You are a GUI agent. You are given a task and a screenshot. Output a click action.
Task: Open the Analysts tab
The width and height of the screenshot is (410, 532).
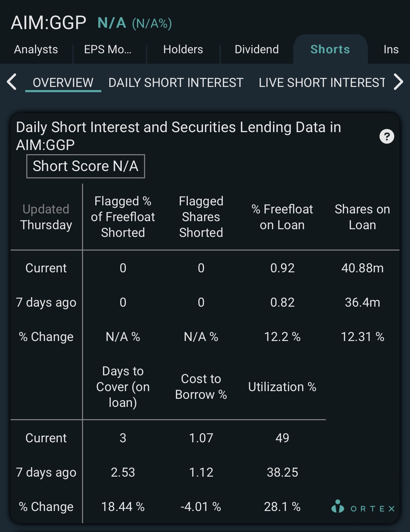[x=36, y=49]
